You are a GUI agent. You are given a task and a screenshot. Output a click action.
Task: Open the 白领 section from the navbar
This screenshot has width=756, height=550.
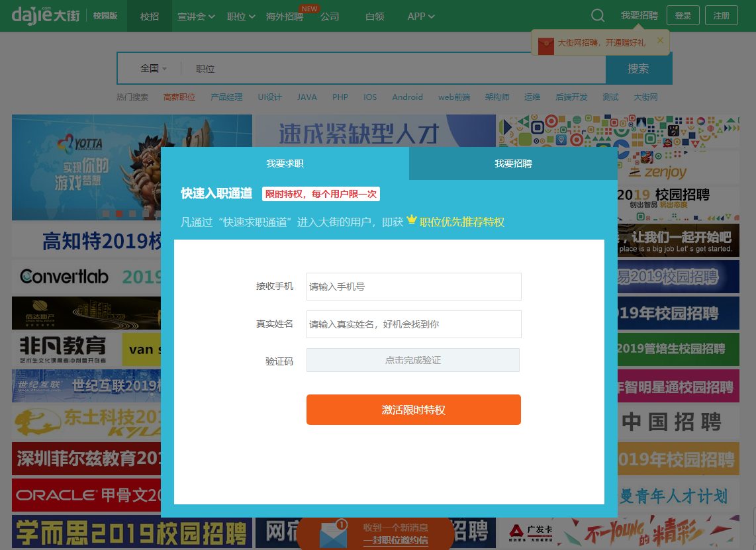pos(374,16)
